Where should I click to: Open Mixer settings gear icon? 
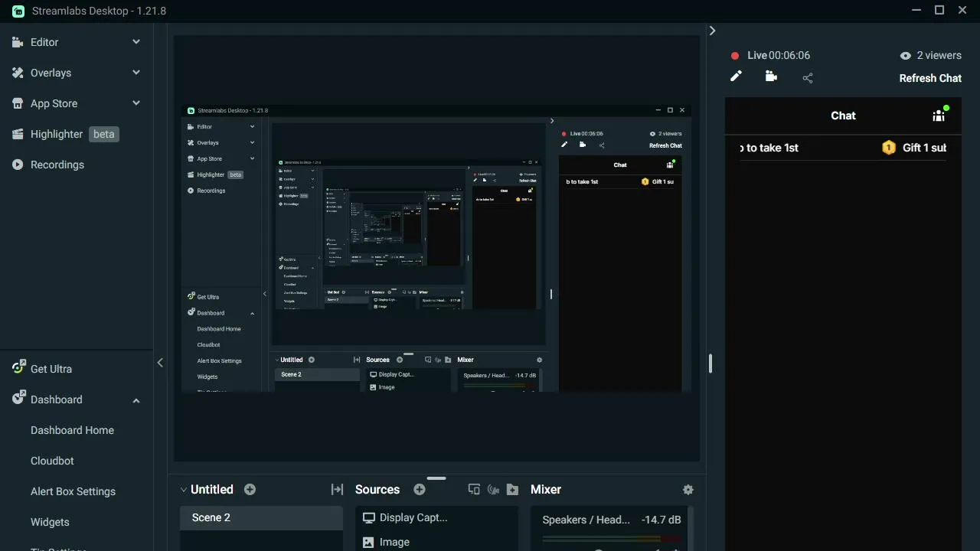[688, 490]
